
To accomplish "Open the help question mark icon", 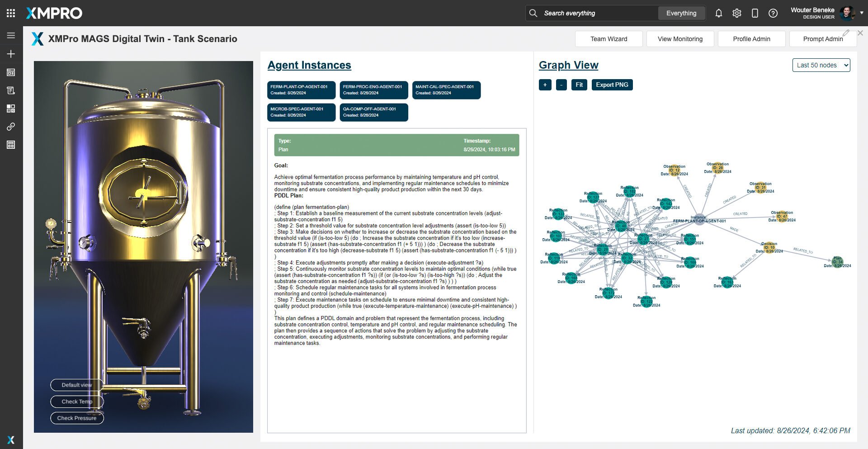I will pyautogui.click(x=773, y=13).
